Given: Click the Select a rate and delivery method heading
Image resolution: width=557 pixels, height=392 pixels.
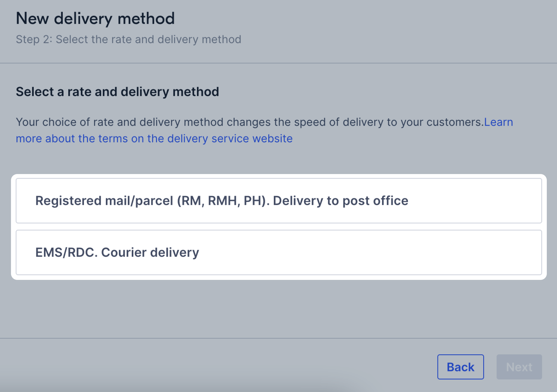Looking at the screenshot, I should pos(117,92).
